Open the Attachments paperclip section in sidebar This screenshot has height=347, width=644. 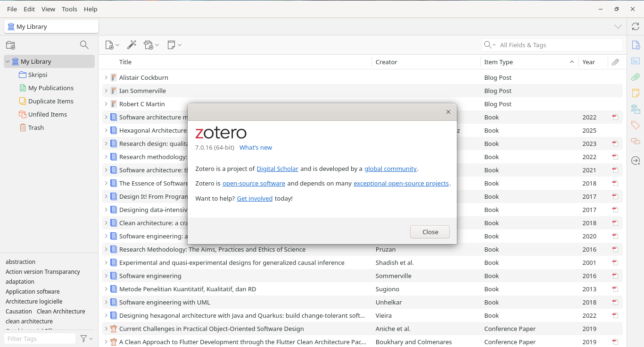coord(636,77)
